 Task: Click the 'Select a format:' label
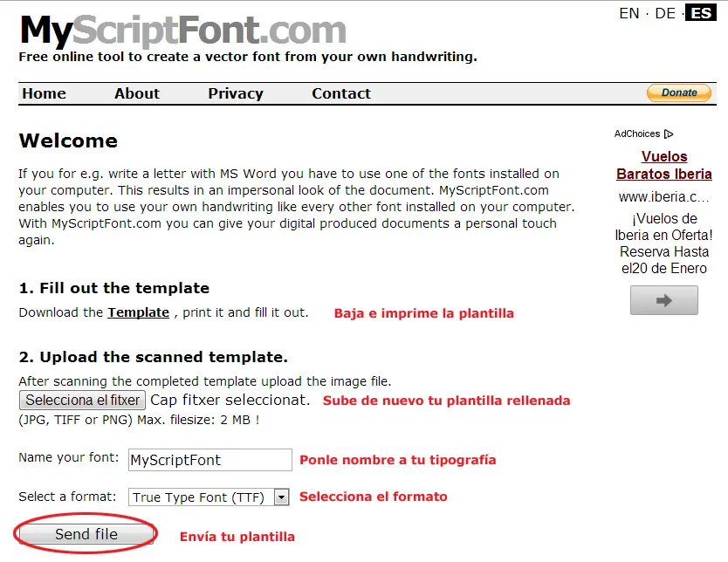click(67, 497)
